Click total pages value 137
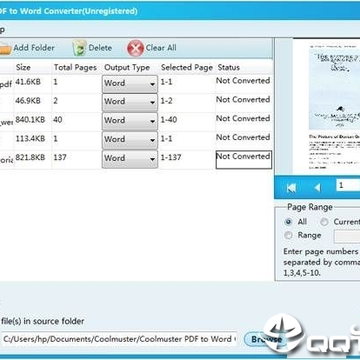 pyautogui.click(x=60, y=157)
